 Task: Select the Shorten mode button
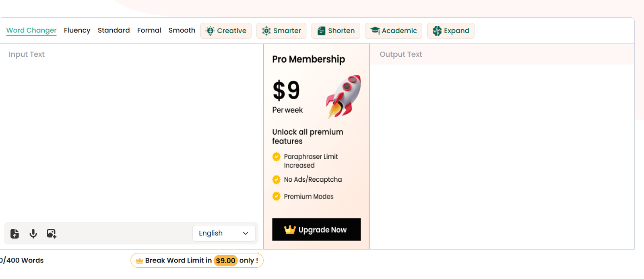click(x=336, y=31)
